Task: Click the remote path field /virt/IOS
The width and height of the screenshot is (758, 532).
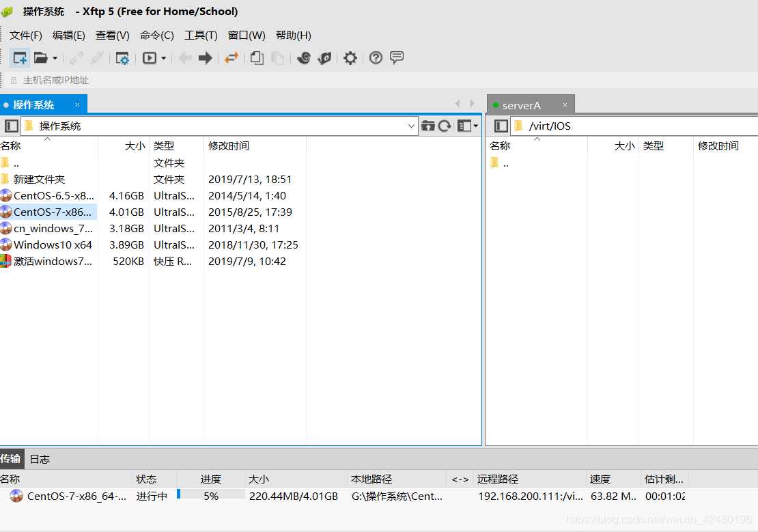Action: [634, 126]
